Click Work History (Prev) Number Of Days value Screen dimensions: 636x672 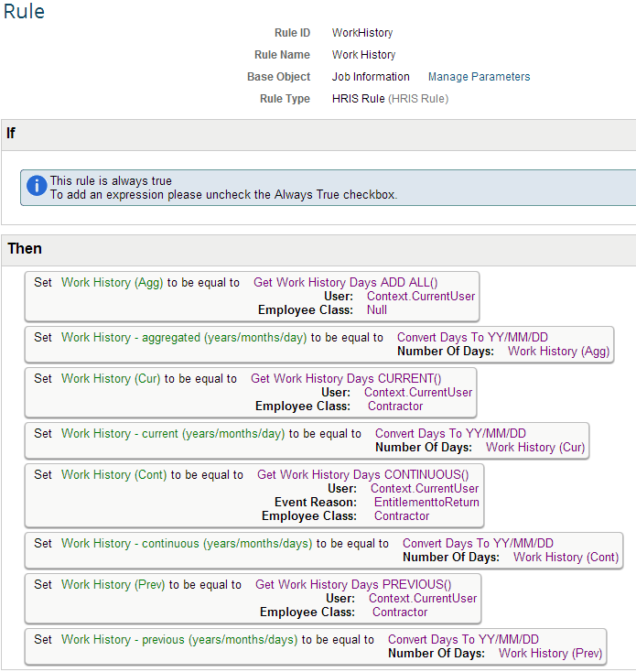tap(550, 653)
